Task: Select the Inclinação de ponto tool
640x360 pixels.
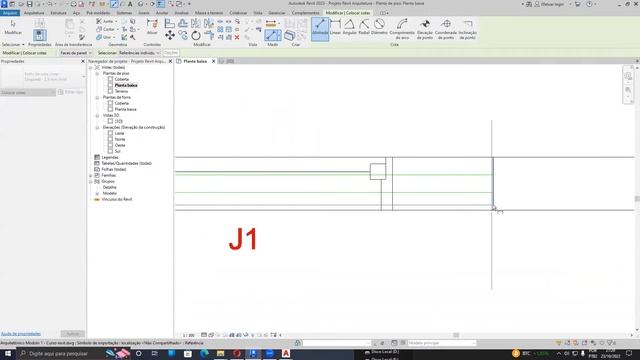Action: click(x=467, y=29)
